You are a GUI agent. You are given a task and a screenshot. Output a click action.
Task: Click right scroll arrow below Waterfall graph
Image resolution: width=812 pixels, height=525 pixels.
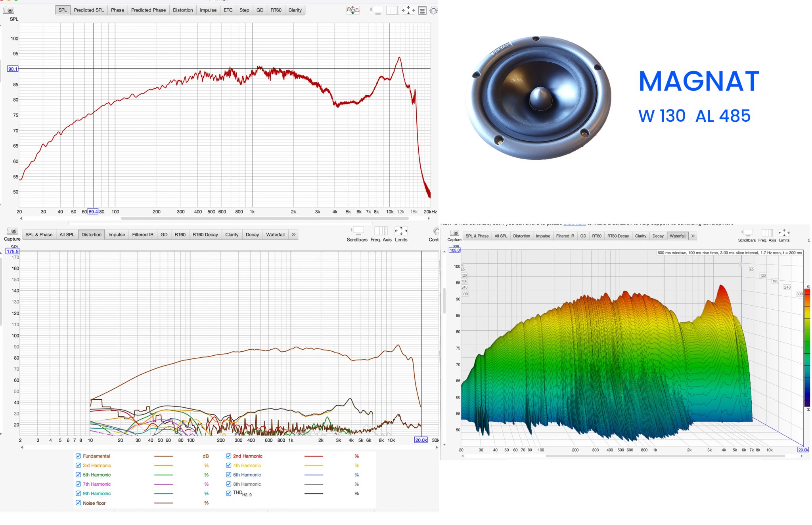[802, 456]
